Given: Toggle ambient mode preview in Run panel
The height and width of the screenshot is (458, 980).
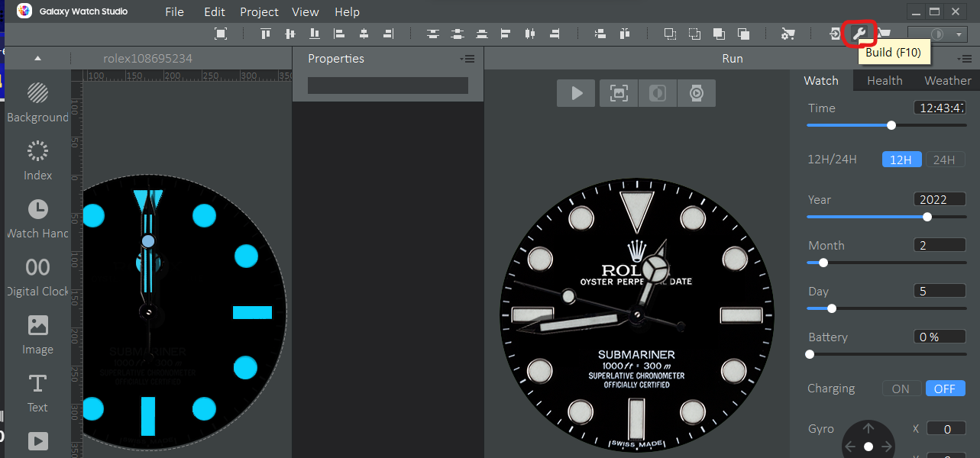Looking at the screenshot, I should click(x=657, y=93).
